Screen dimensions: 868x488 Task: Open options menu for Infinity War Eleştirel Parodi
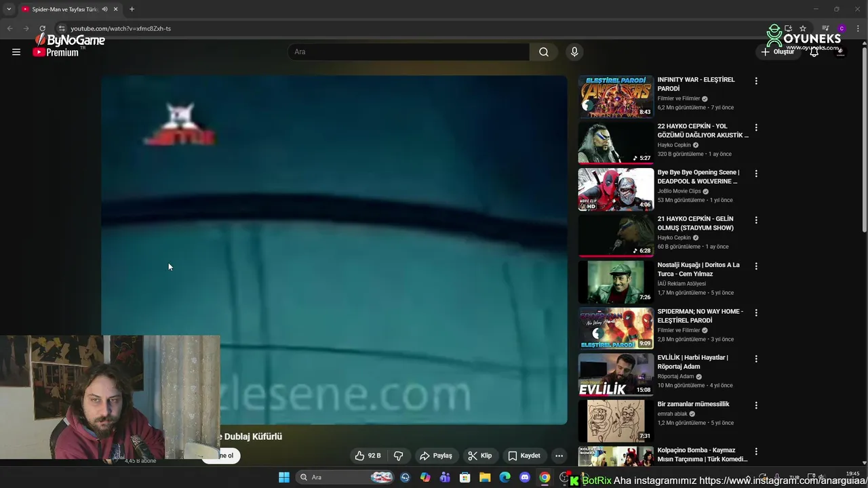tap(756, 81)
